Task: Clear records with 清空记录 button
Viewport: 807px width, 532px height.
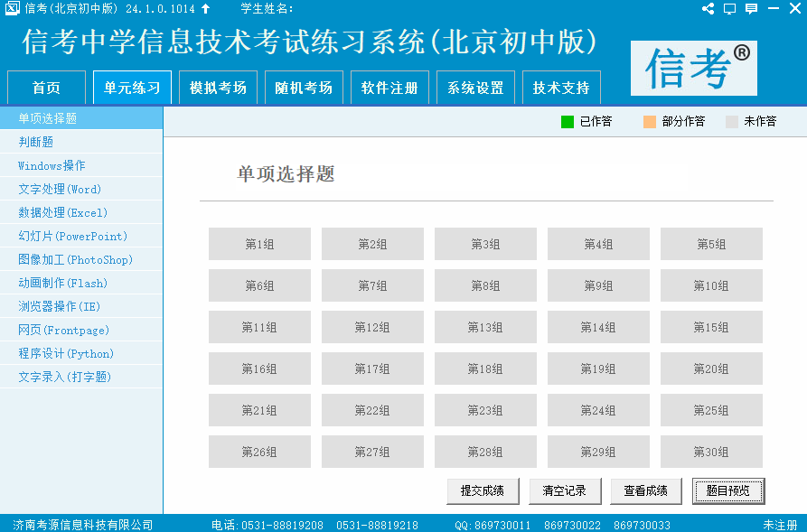Action: pyautogui.click(x=565, y=490)
